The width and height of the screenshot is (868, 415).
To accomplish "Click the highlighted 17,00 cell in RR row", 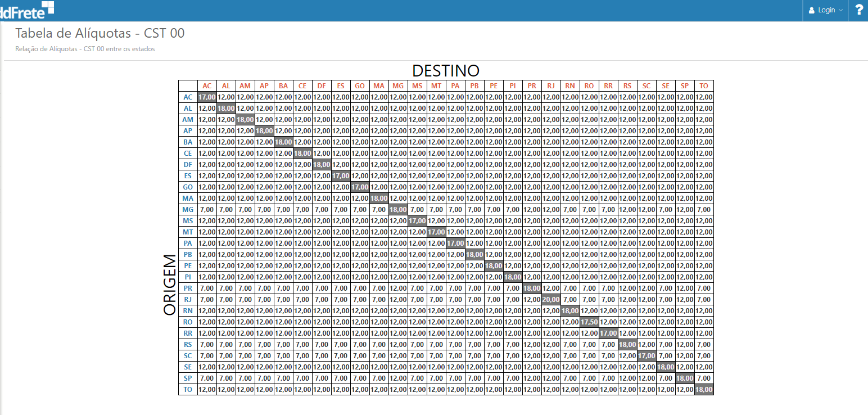I will pyautogui.click(x=608, y=333).
